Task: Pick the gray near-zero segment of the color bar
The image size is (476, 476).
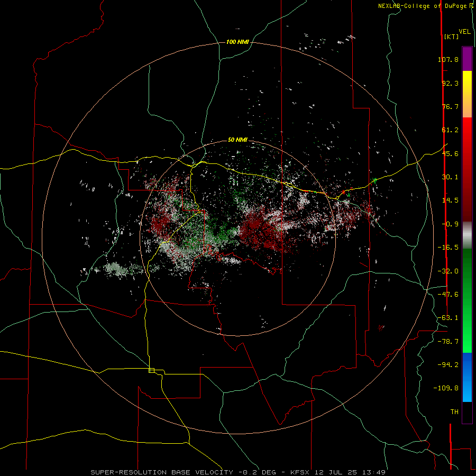Action: pyautogui.click(x=467, y=235)
